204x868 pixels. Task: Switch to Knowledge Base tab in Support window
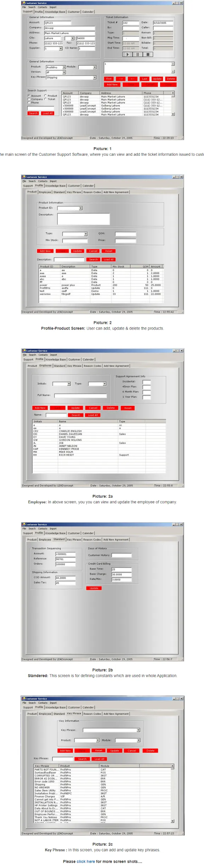[55, 12]
